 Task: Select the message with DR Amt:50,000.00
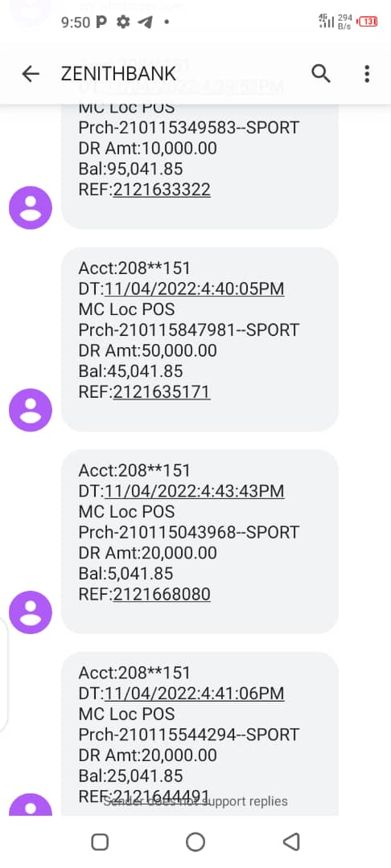pyautogui.click(x=200, y=339)
